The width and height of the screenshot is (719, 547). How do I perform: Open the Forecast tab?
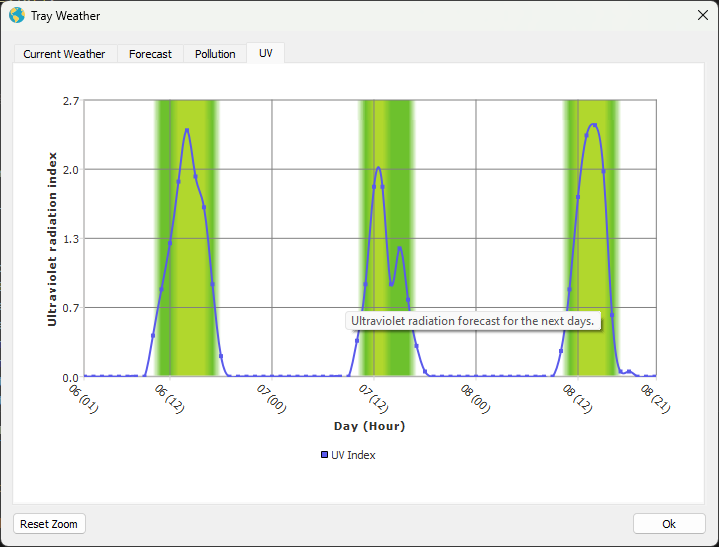150,54
